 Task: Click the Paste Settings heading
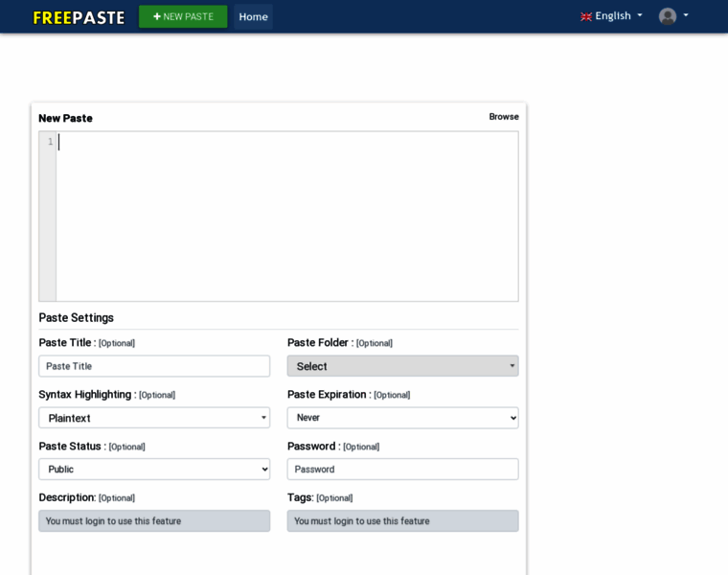pyautogui.click(x=76, y=317)
